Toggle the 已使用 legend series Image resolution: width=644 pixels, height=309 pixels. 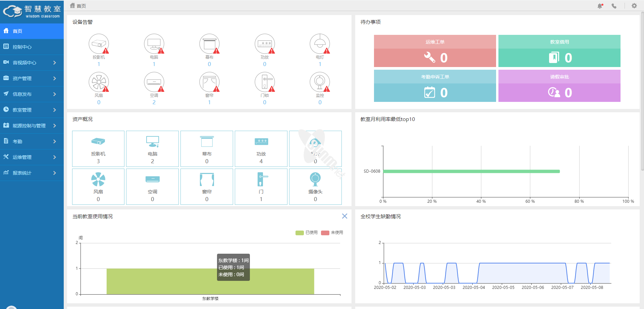tap(307, 233)
